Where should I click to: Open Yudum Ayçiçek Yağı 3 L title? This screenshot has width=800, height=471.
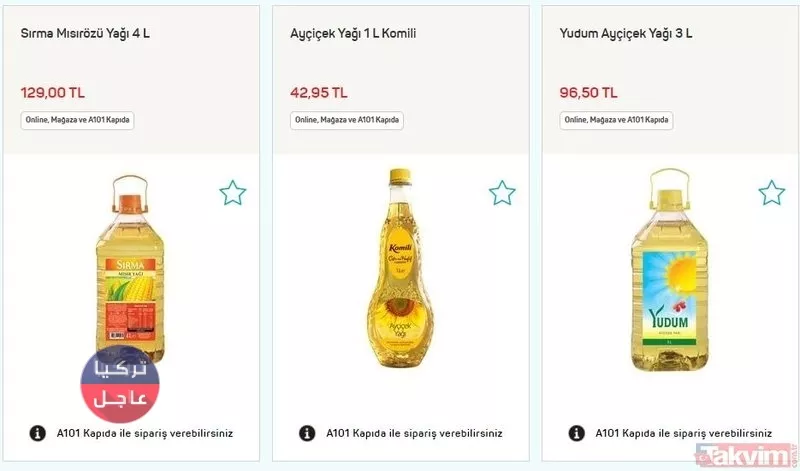[626, 33]
